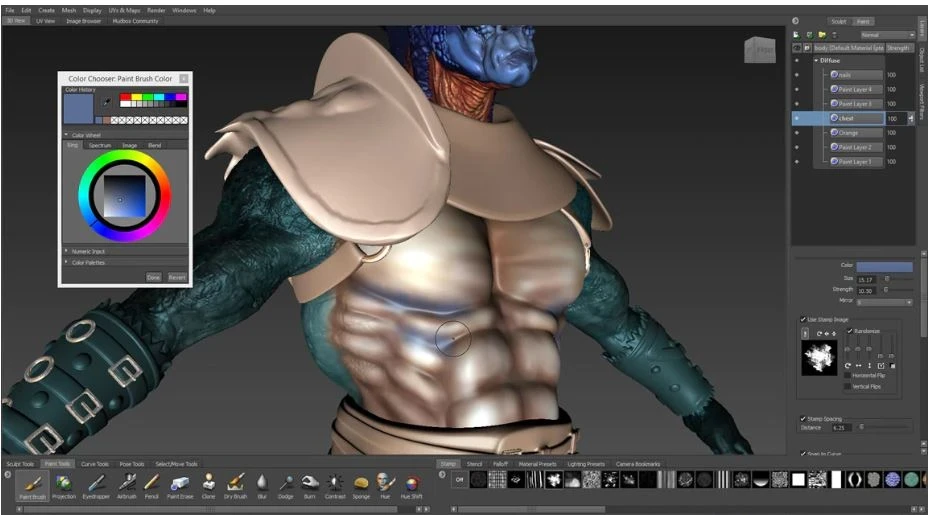Toggle visibility of nails layer
Image resolution: width=932 pixels, height=515 pixels.
(797, 75)
